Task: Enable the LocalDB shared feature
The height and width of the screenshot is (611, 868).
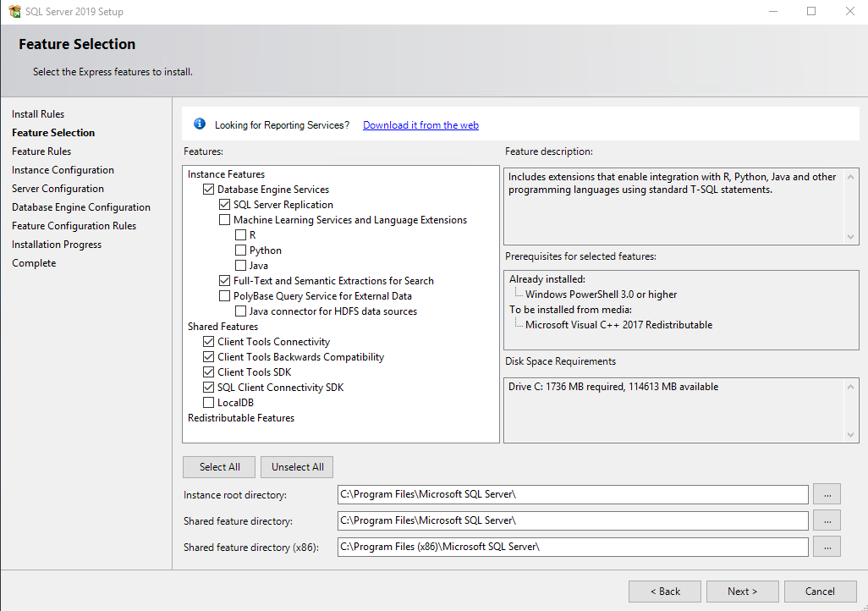Action: pyautogui.click(x=209, y=403)
